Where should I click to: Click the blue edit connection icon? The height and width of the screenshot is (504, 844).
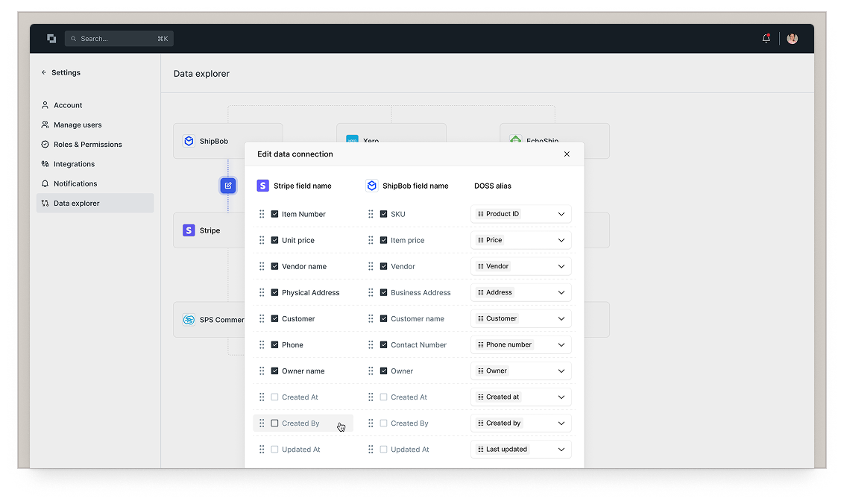(228, 186)
